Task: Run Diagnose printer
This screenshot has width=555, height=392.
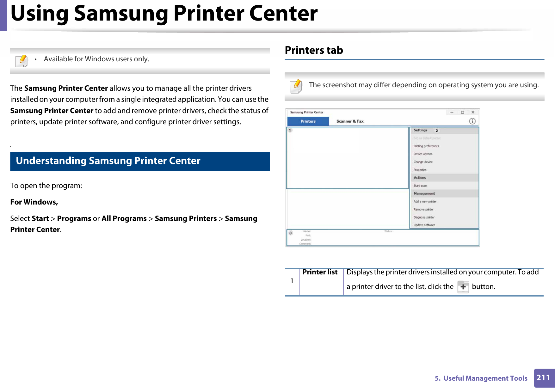Action: (x=424, y=217)
